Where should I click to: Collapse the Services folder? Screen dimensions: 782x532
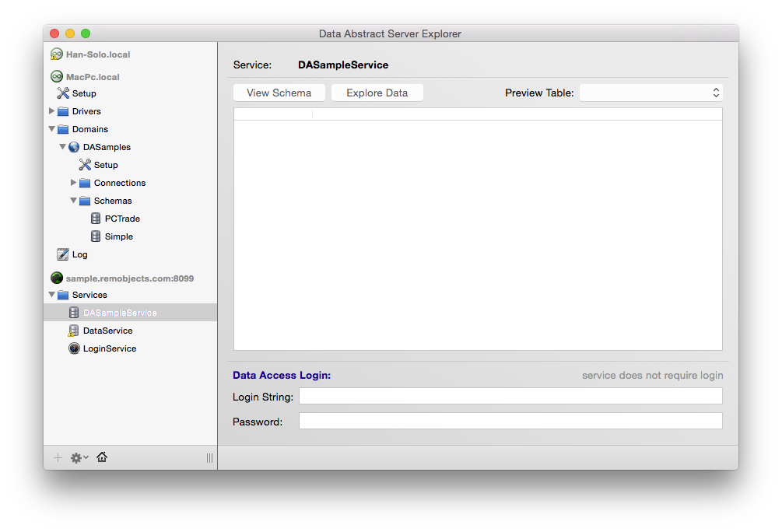(x=51, y=294)
